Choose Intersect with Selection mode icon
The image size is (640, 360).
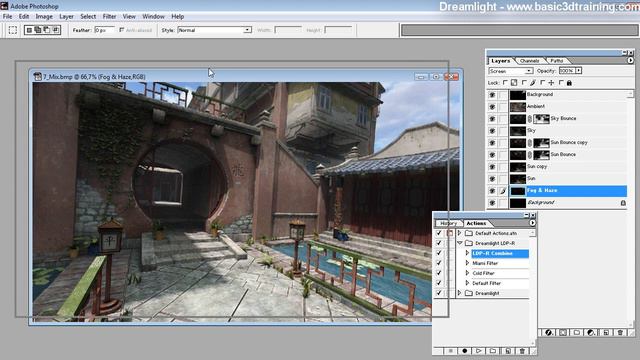(56, 30)
